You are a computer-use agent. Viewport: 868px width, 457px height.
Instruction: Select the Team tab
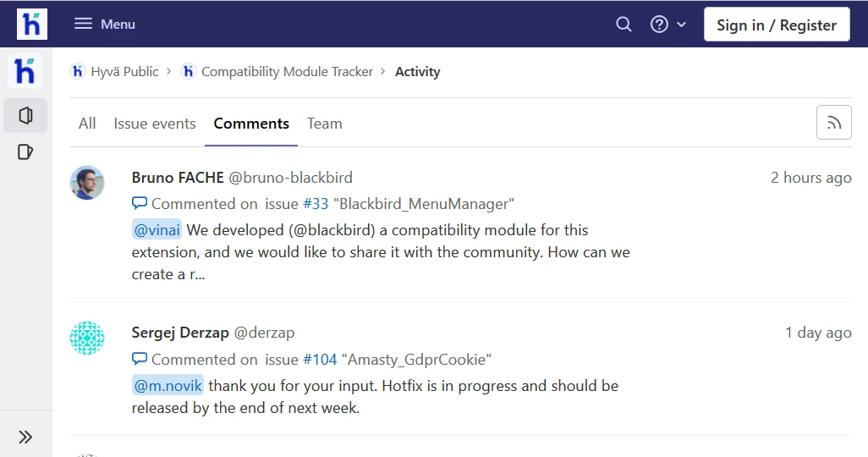point(324,124)
